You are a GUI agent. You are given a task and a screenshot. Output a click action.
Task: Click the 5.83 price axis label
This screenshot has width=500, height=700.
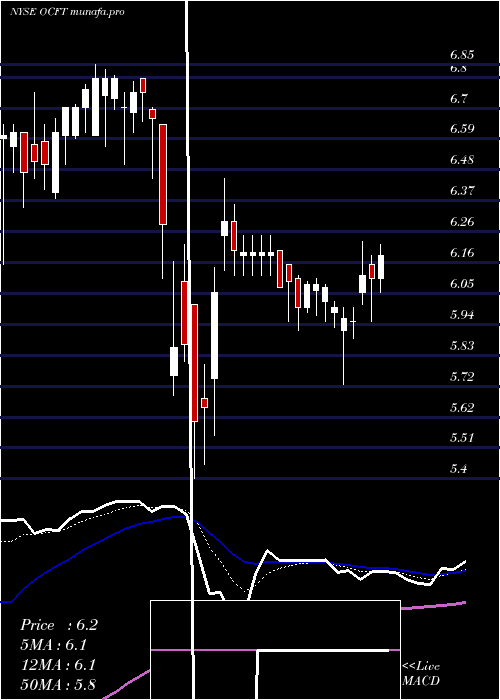click(462, 346)
